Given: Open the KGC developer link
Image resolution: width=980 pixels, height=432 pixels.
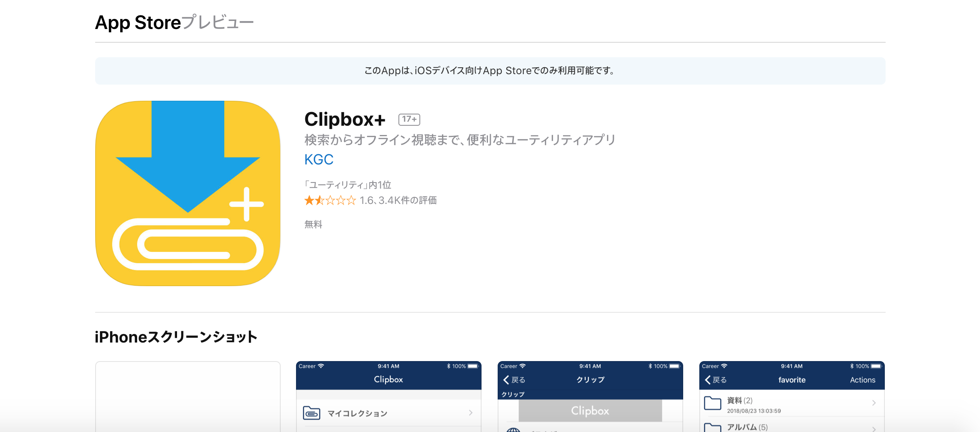Looking at the screenshot, I should tap(319, 160).
